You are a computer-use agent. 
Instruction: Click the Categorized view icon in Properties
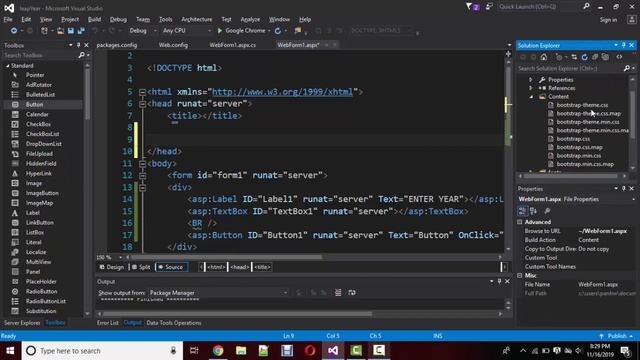pos(522,211)
